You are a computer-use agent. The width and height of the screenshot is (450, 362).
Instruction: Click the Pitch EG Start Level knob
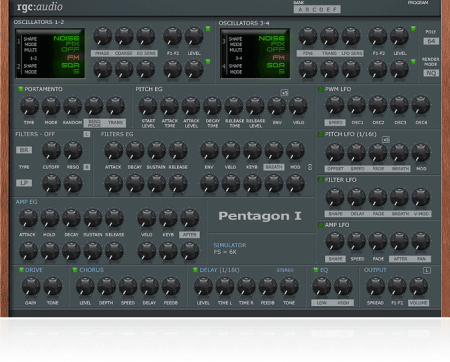[148, 106]
